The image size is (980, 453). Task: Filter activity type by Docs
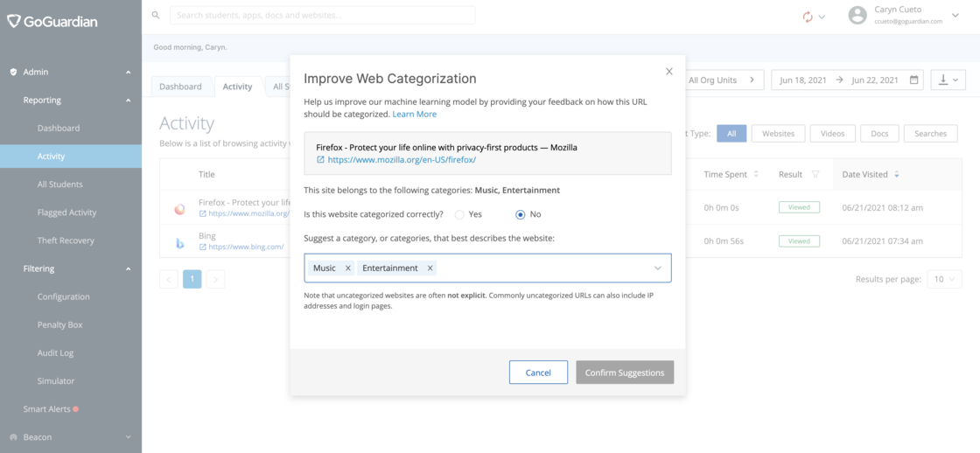[x=879, y=133]
